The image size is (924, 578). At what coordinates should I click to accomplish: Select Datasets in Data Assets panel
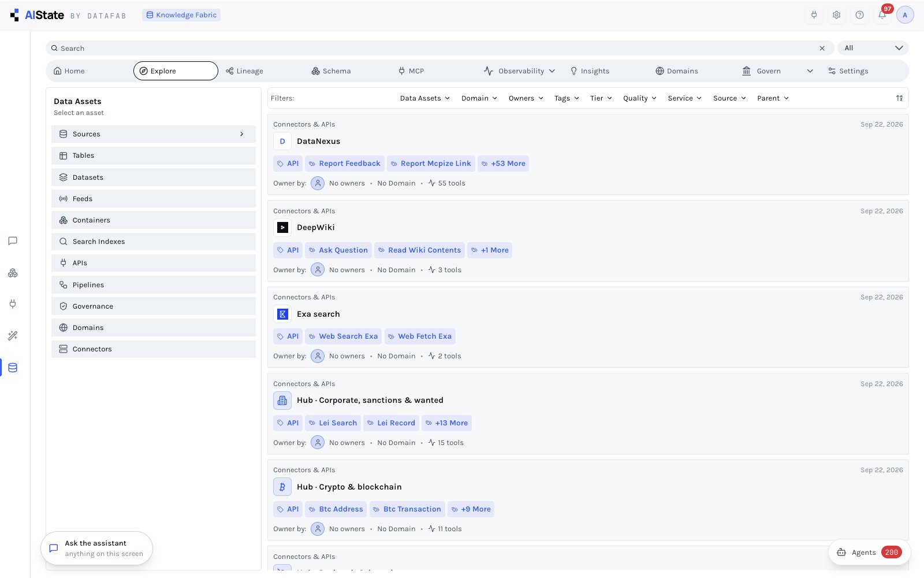click(x=154, y=177)
